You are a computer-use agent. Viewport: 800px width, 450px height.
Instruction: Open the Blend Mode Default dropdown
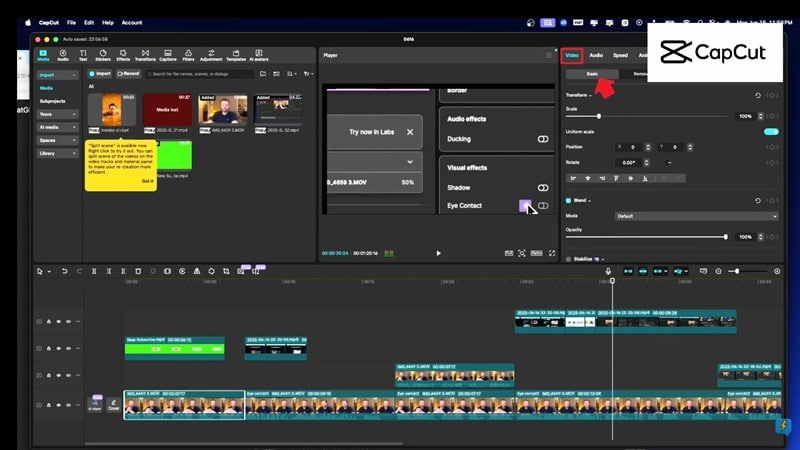click(697, 216)
